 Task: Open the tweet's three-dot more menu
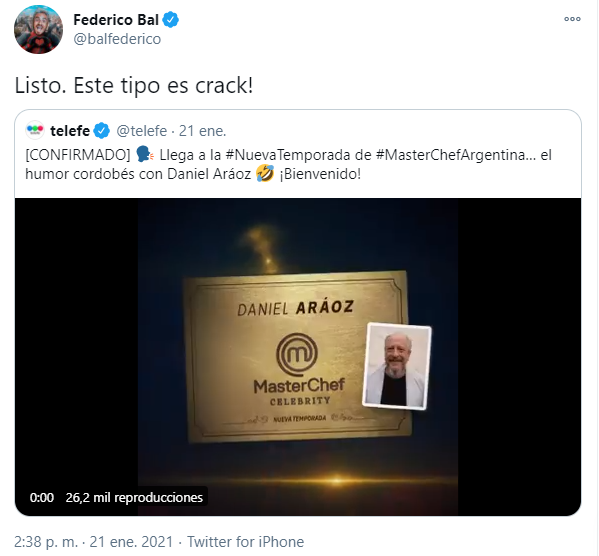[x=572, y=19]
